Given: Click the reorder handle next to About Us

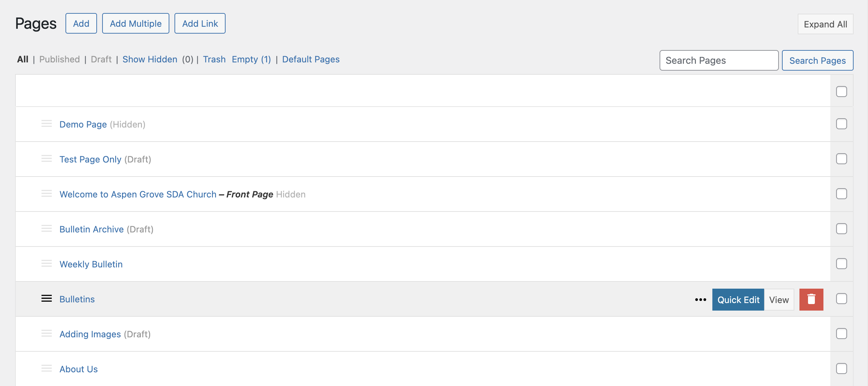Looking at the screenshot, I should 46,369.
